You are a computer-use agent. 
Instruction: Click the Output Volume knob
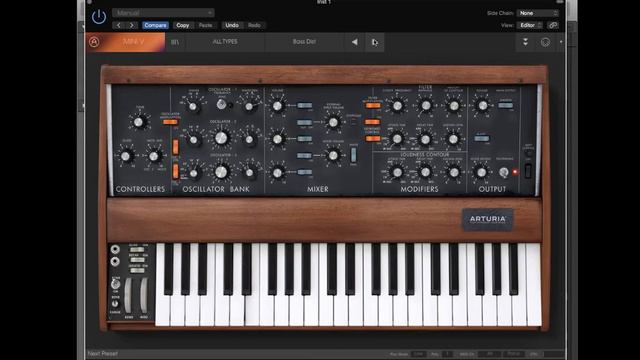(x=482, y=106)
